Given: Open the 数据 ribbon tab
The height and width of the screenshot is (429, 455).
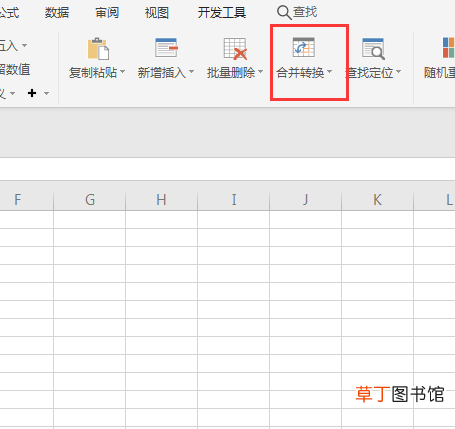Looking at the screenshot, I should (57, 13).
